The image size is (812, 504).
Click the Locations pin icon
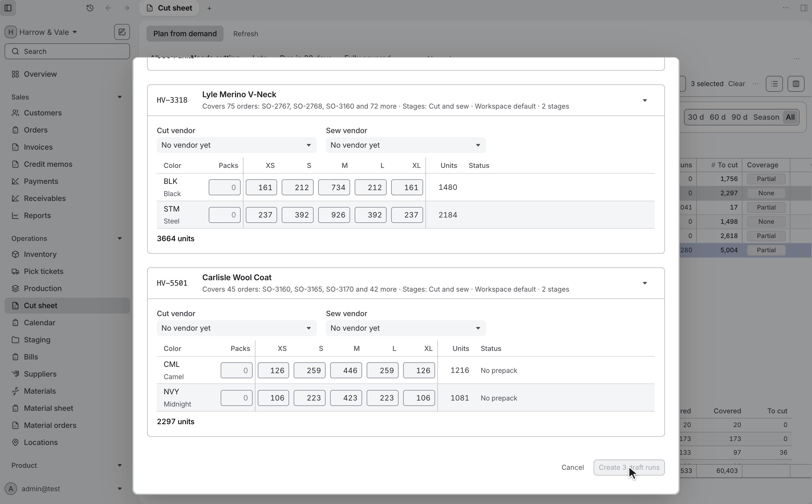pyautogui.click(x=15, y=442)
